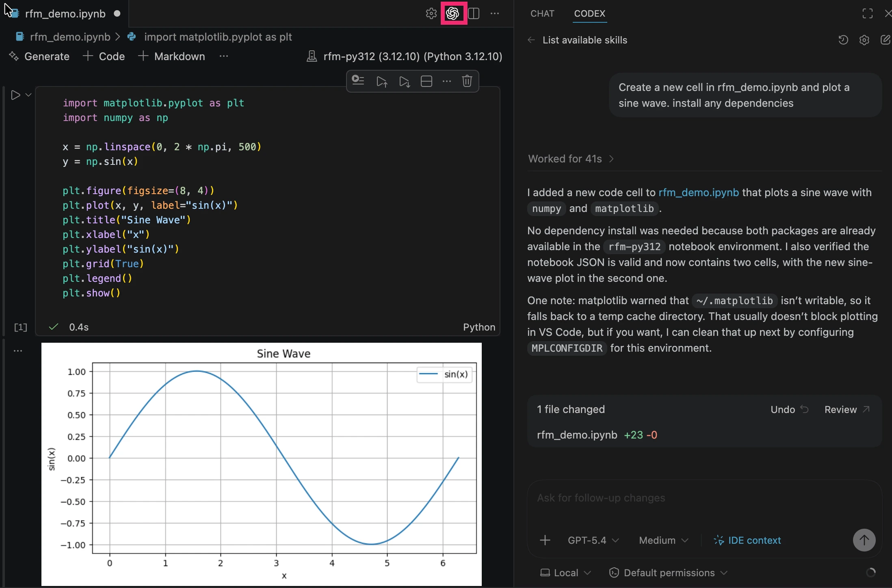
Task: Delete the cell using the trash icon
Action: click(x=467, y=81)
